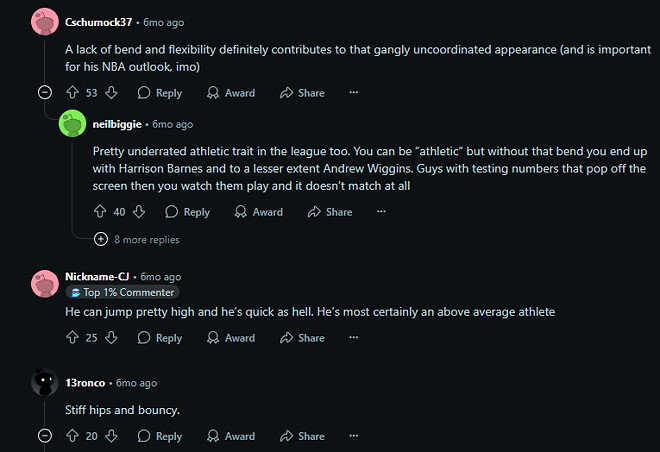Open more options menu on Nickname-CJ's comment

tap(353, 338)
